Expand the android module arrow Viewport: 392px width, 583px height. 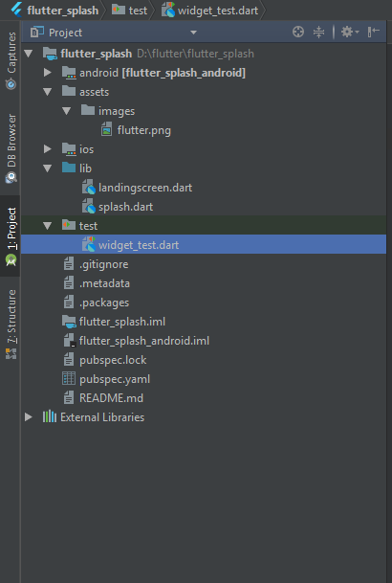(x=48, y=73)
